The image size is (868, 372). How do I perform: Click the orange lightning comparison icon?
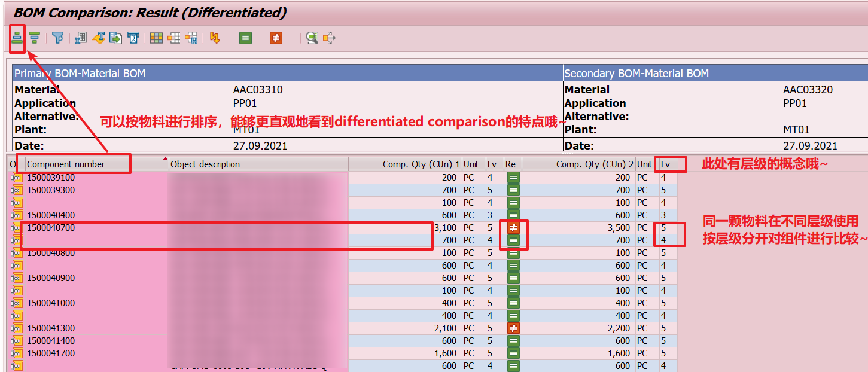[x=215, y=38]
